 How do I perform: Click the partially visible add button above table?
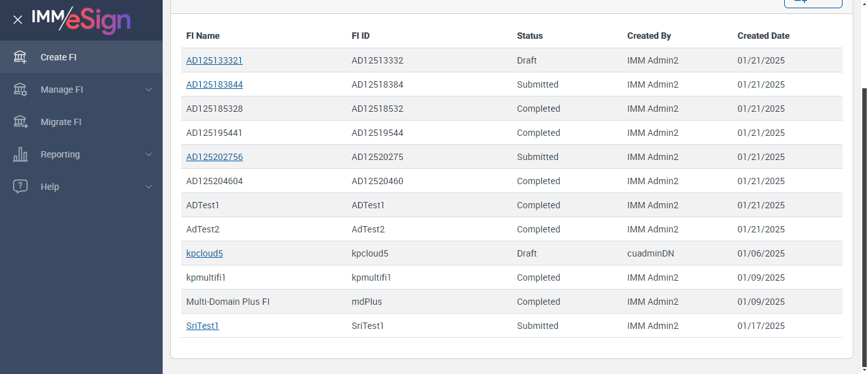pos(813,3)
